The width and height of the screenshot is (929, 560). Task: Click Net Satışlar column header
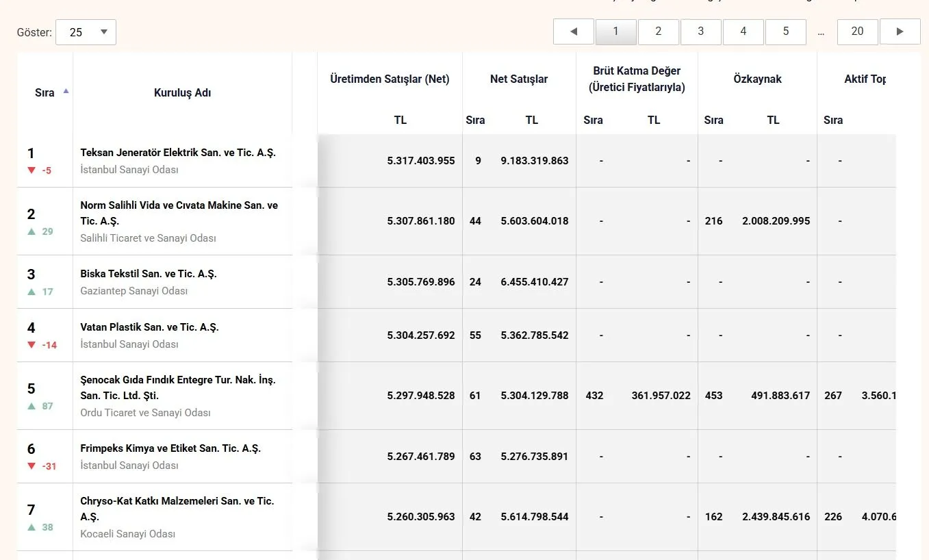[519, 79]
